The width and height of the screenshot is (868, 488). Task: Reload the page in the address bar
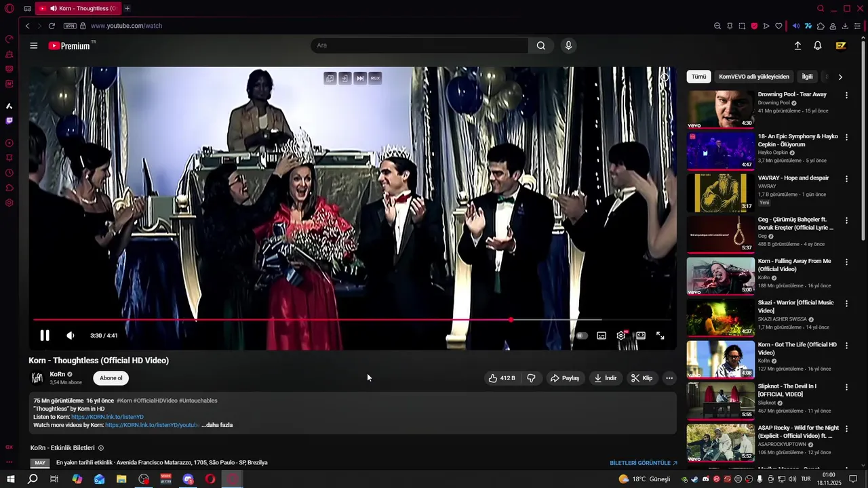[x=52, y=26]
